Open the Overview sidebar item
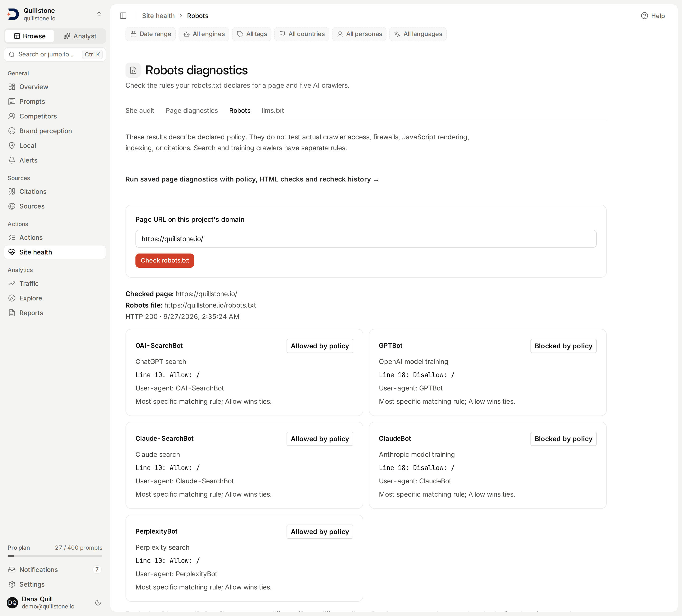 tap(55, 87)
